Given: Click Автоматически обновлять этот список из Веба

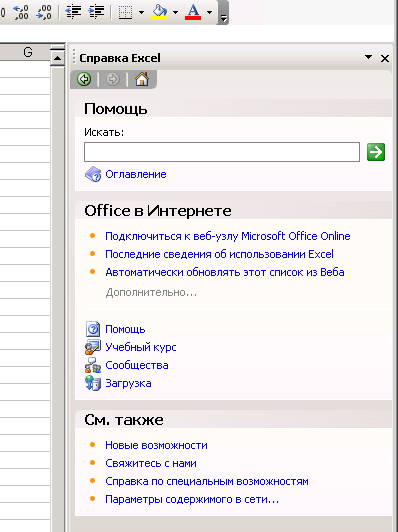Looking at the screenshot, I should (225, 272).
